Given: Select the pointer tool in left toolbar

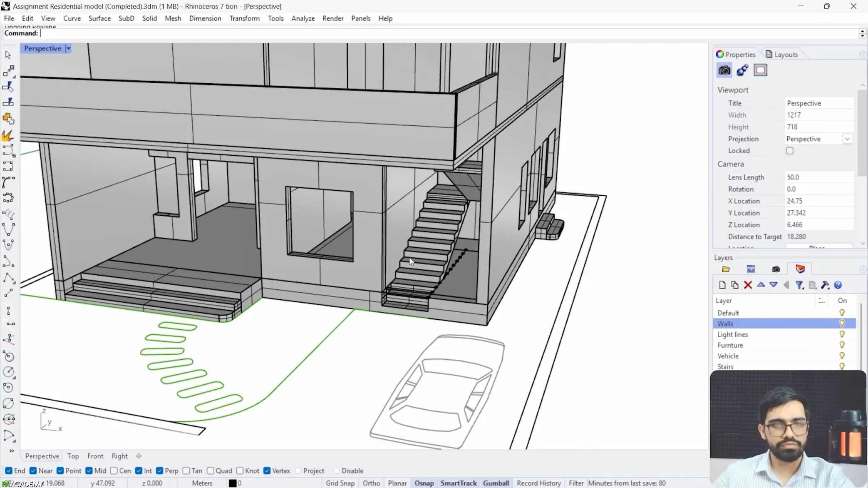Looking at the screenshot, I should point(8,55).
